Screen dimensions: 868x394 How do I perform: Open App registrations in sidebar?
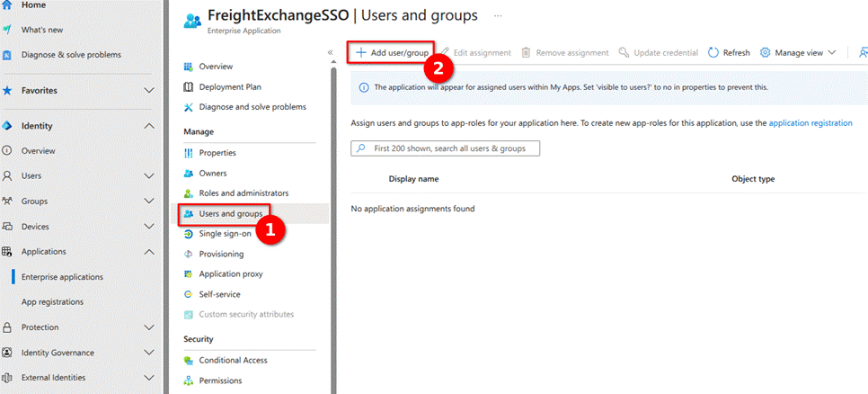tap(52, 302)
